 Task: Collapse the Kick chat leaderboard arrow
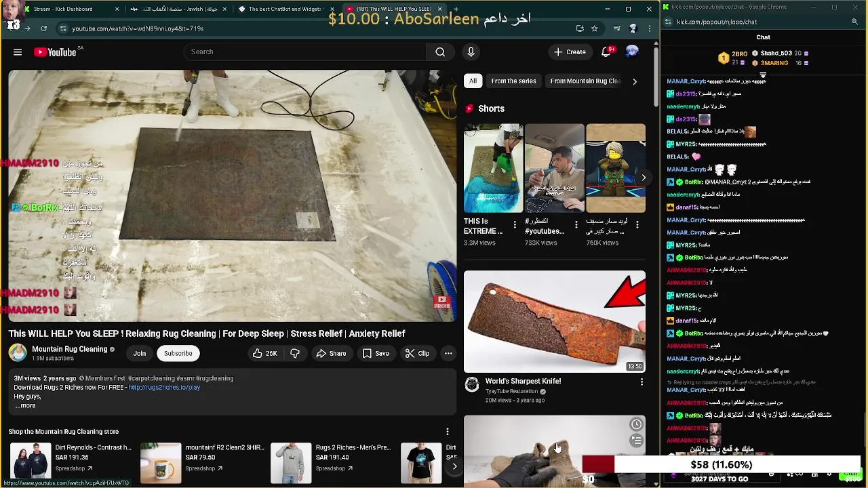pyautogui.click(x=763, y=75)
